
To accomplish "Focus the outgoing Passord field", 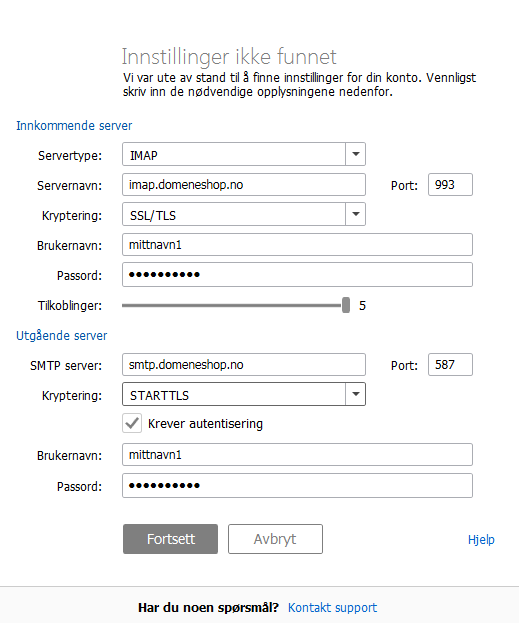I will [297, 485].
